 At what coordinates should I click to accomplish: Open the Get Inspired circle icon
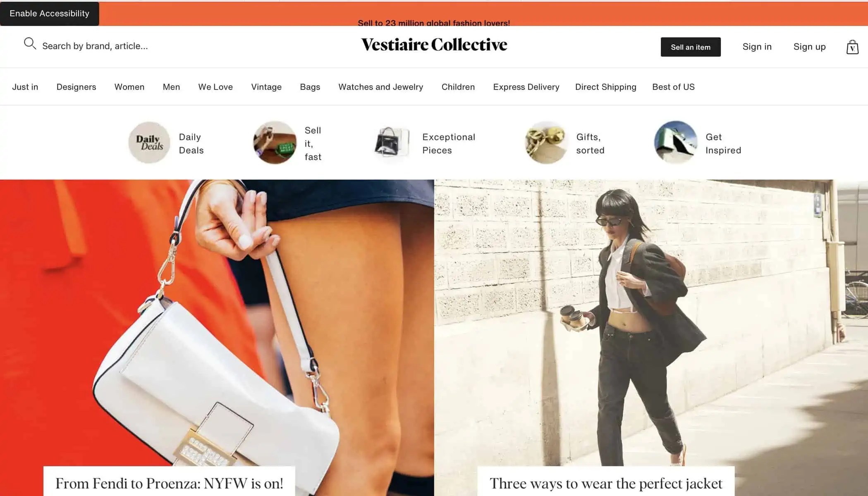676,143
